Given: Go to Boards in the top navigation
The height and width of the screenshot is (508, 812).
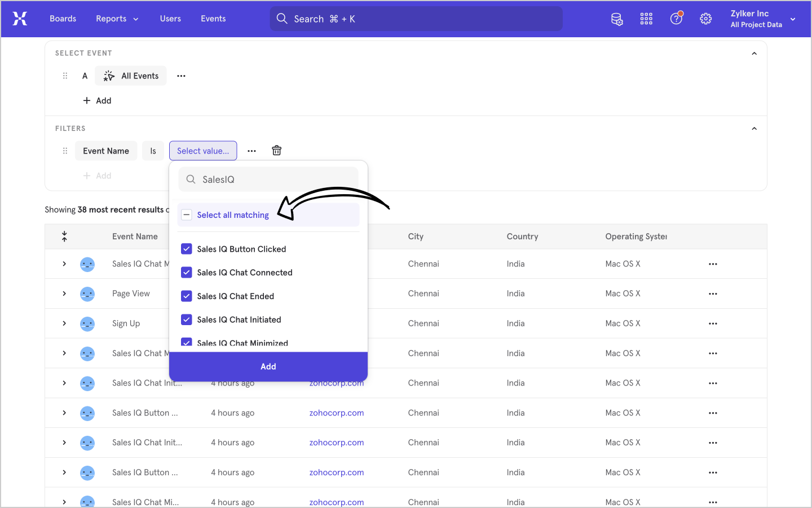Looking at the screenshot, I should tap(63, 19).
